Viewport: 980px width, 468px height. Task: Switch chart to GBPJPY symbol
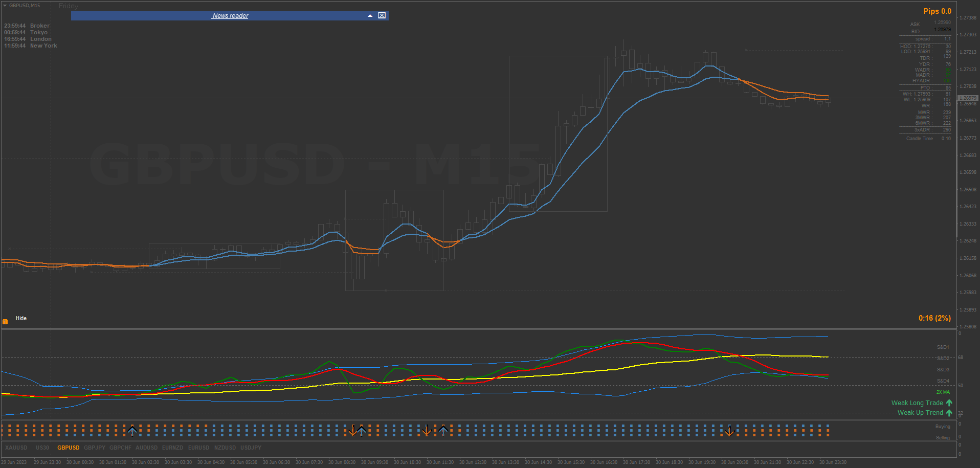tap(95, 448)
